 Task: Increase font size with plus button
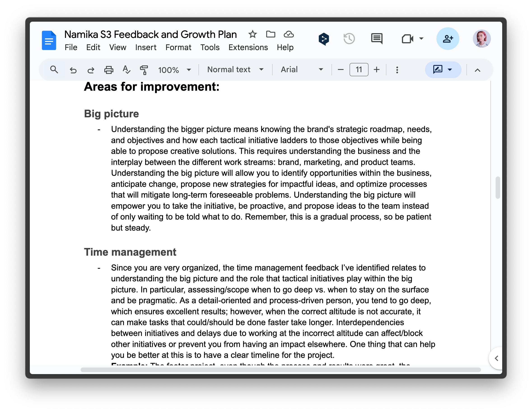[377, 69]
